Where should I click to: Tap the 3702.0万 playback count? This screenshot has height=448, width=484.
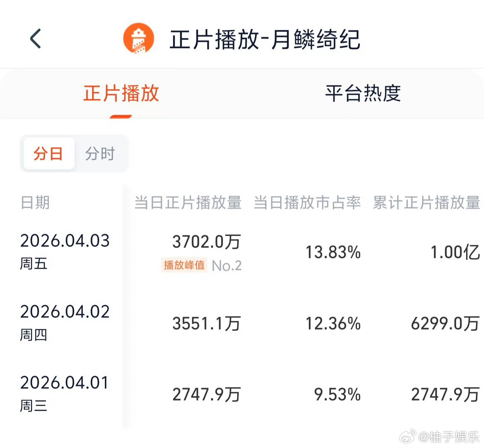click(x=206, y=241)
